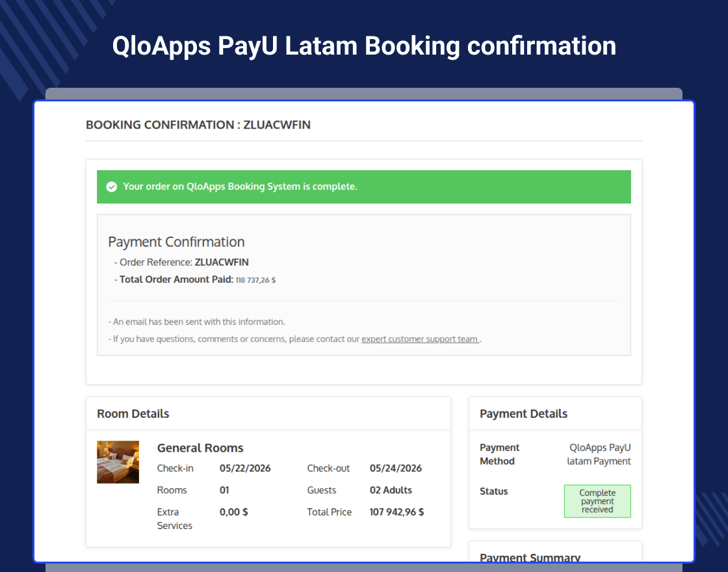The width and height of the screenshot is (728, 572).
Task: Click the green checkmark success icon
Action: pyautogui.click(x=111, y=187)
